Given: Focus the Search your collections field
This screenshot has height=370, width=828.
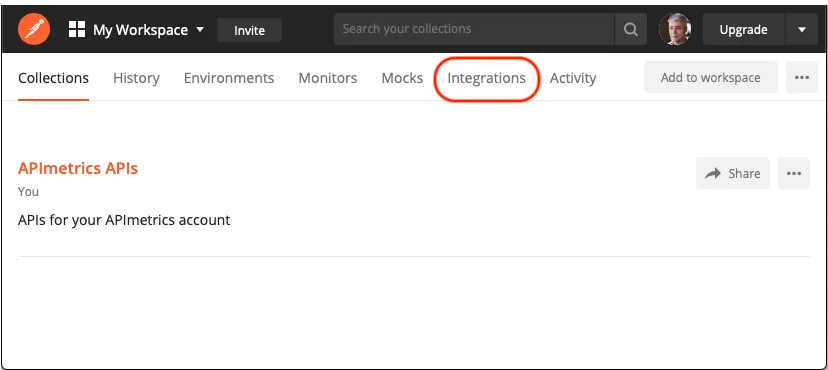Looking at the screenshot, I should coord(474,29).
